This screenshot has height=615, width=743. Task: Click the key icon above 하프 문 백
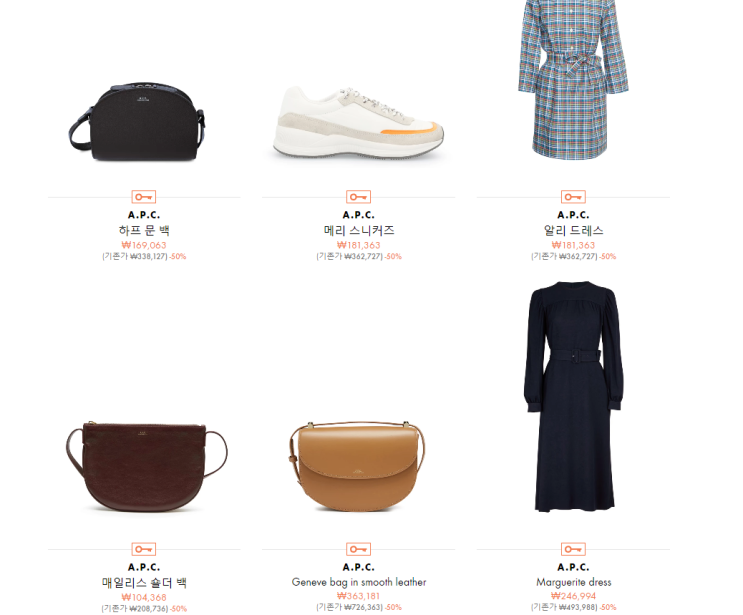tap(144, 197)
